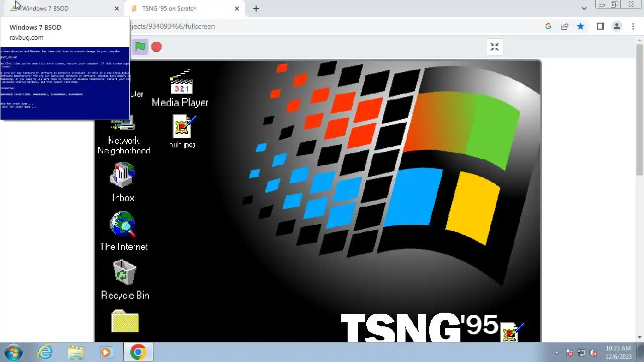This screenshot has height=362, width=644.
Task: Click the green flag to start project
Action: [140, 47]
